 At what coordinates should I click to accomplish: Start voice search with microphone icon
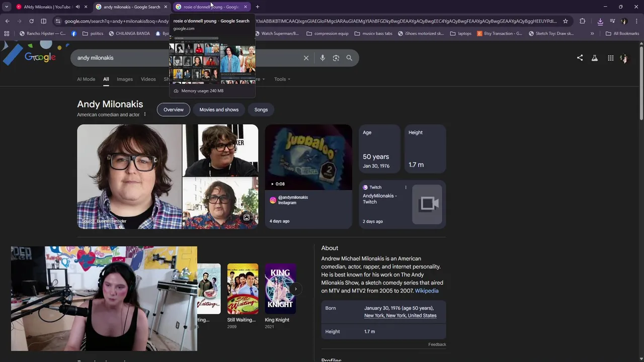click(323, 58)
